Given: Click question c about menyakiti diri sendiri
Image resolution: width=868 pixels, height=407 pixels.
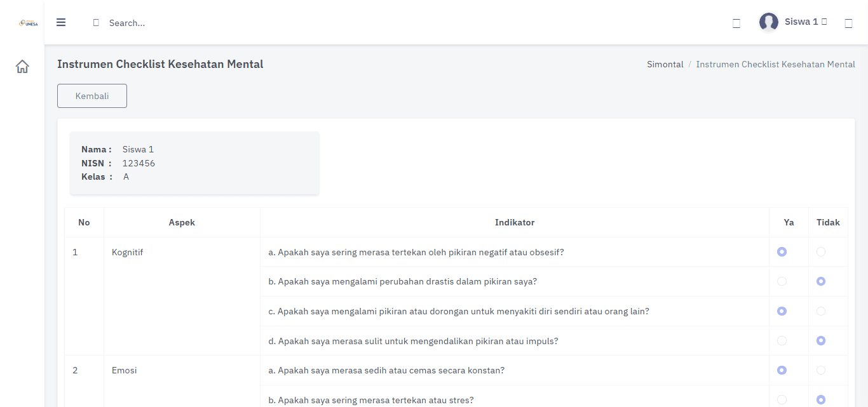Looking at the screenshot, I should 459,311.
